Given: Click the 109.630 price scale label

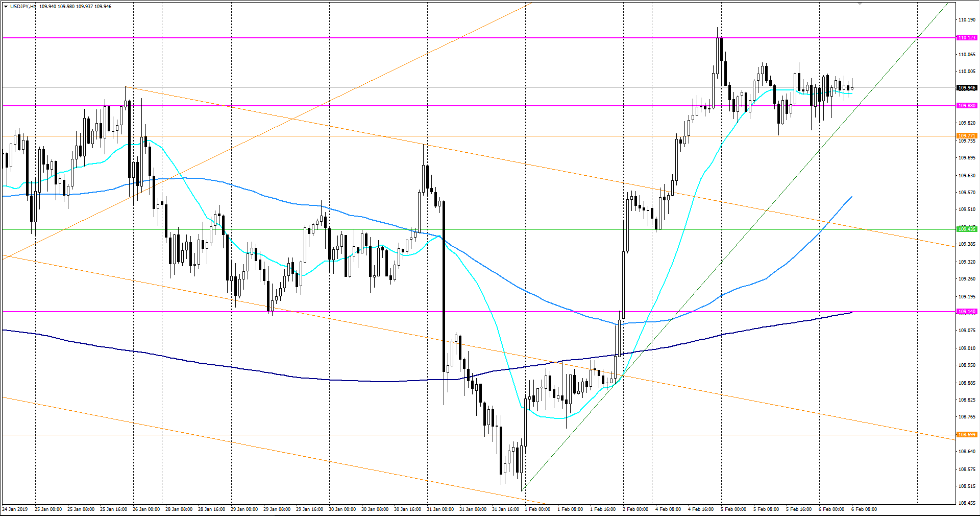Looking at the screenshot, I should (x=967, y=176).
